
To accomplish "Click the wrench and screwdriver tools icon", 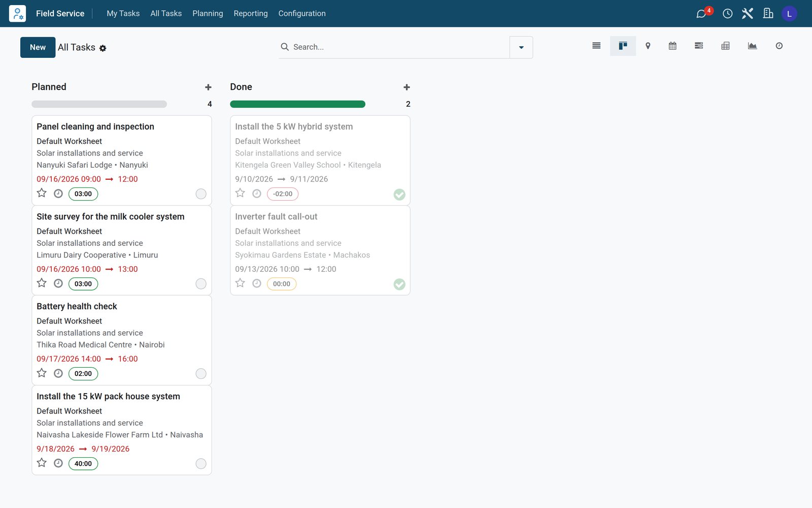I will coord(747,14).
